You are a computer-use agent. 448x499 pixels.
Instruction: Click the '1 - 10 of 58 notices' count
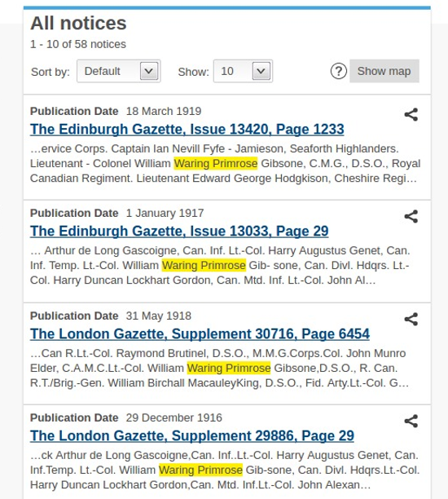tap(78, 44)
